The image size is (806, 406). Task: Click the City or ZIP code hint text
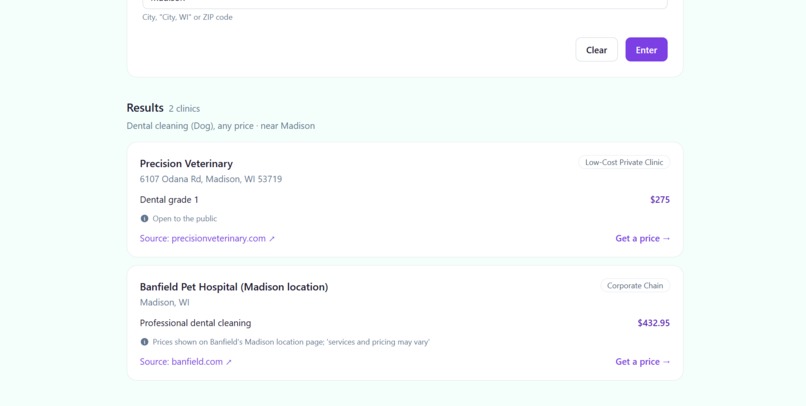[x=187, y=17]
